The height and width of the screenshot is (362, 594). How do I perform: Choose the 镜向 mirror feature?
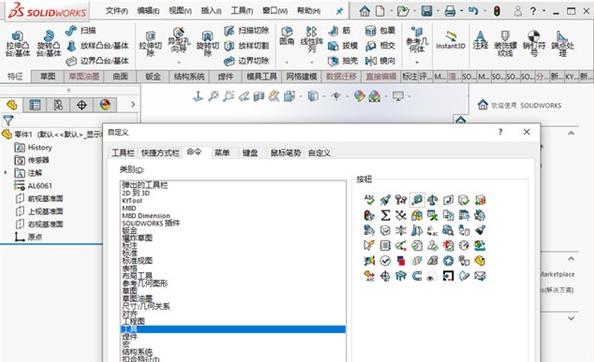point(380,61)
